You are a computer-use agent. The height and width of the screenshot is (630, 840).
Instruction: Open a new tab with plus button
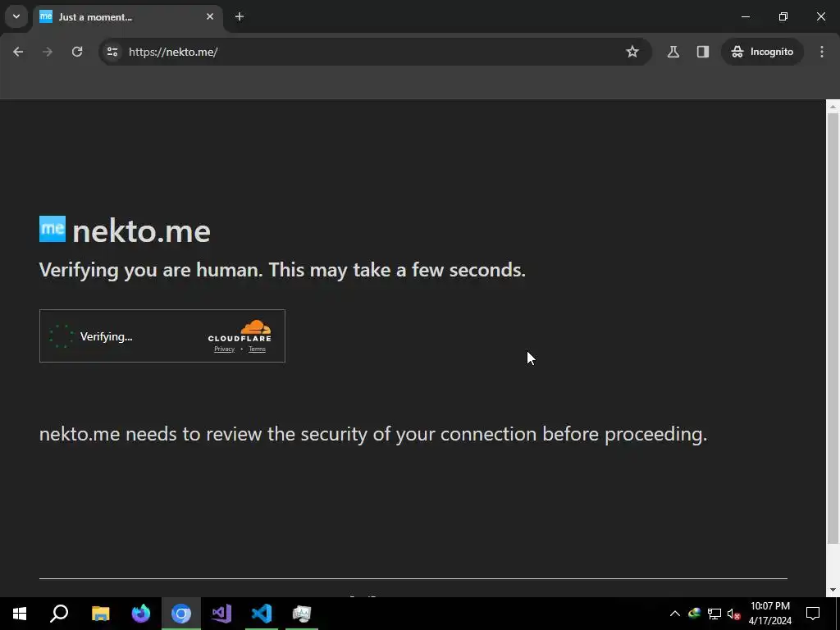click(x=240, y=16)
